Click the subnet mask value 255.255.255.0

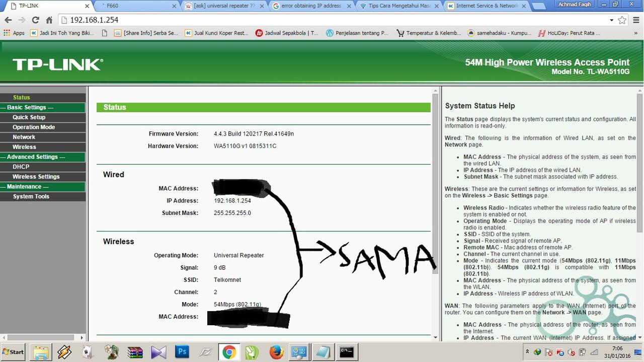[232, 213]
